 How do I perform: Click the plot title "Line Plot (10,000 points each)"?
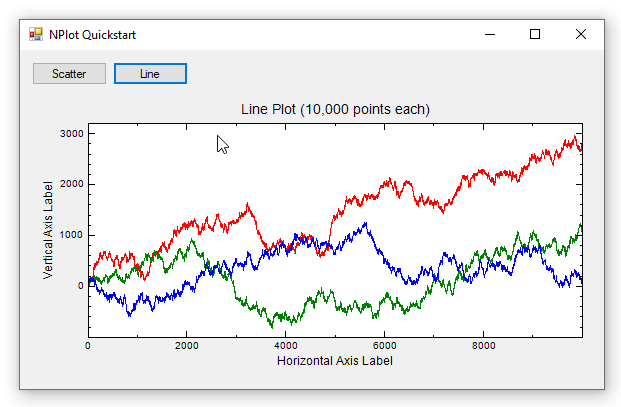(x=335, y=109)
